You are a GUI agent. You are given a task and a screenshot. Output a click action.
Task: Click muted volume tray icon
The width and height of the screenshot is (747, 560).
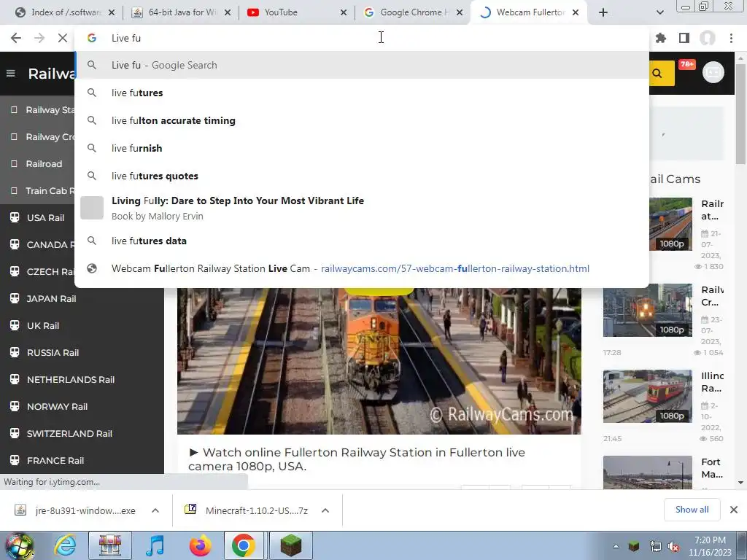pyautogui.click(x=673, y=546)
